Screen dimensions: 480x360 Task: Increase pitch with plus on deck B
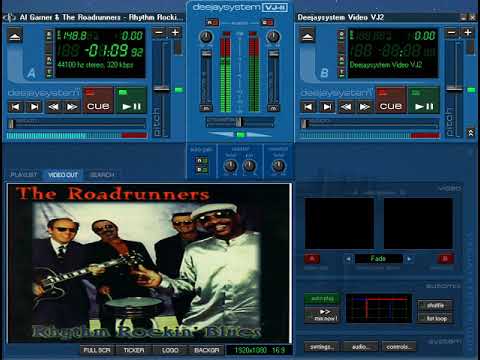[468, 33]
